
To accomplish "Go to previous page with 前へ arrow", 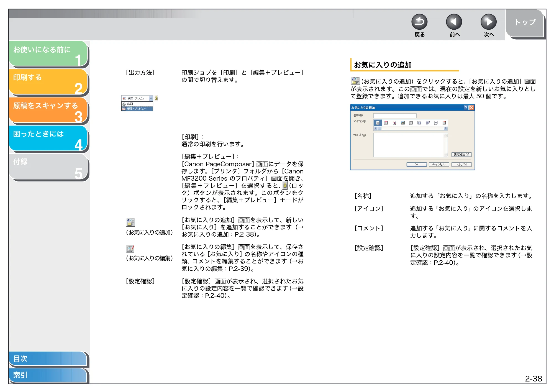I will point(454,22).
